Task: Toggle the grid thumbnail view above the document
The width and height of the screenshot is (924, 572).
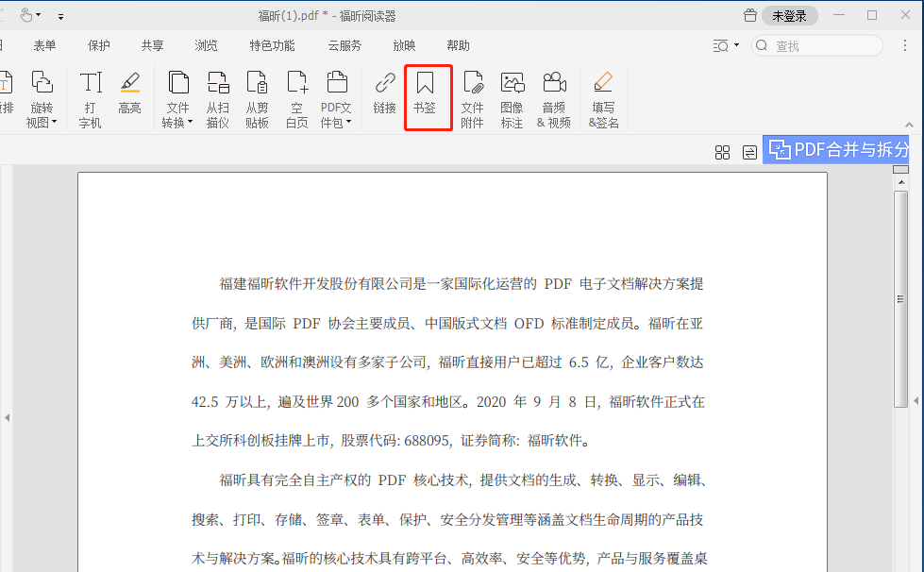Action: click(x=722, y=151)
